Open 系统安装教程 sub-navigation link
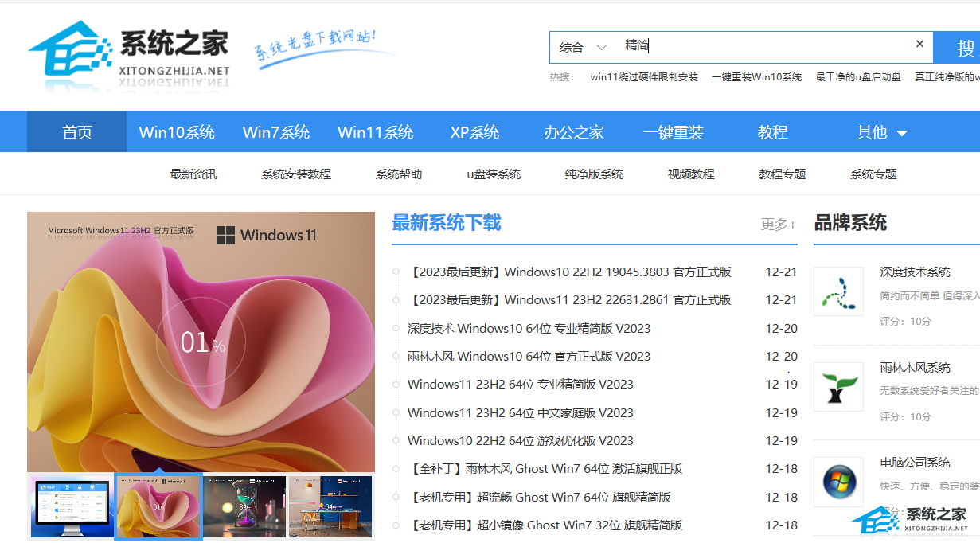The image size is (980, 543). coord(296,174)
